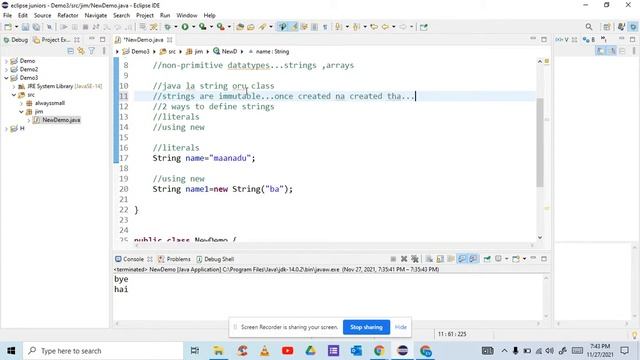Open Outlook from the taskbar
The height and width of the screenshot is (360, 640).
[356, 351]
